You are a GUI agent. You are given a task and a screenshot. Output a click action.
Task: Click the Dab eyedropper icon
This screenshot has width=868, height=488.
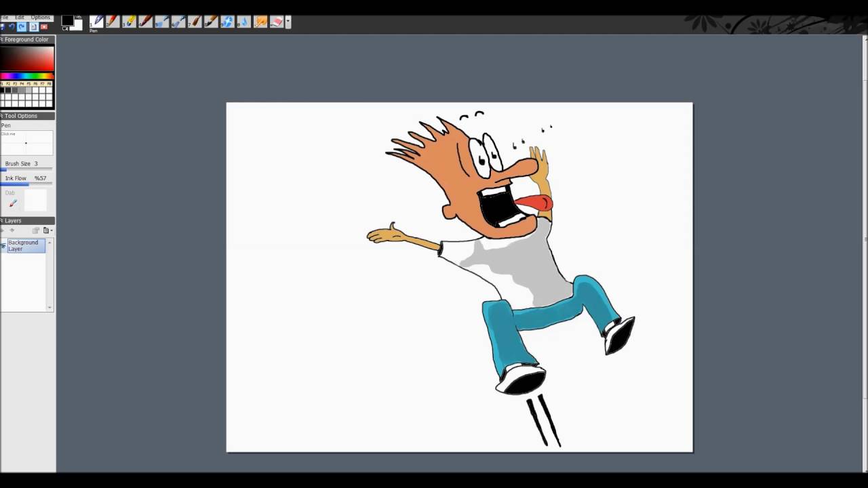pyautogui.click(x=13, y=203)
